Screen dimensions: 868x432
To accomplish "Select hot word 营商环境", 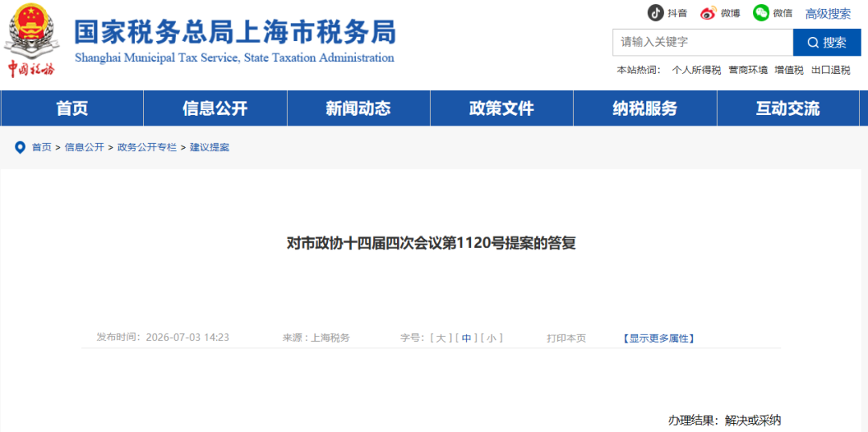I will (x=748, y=70).
